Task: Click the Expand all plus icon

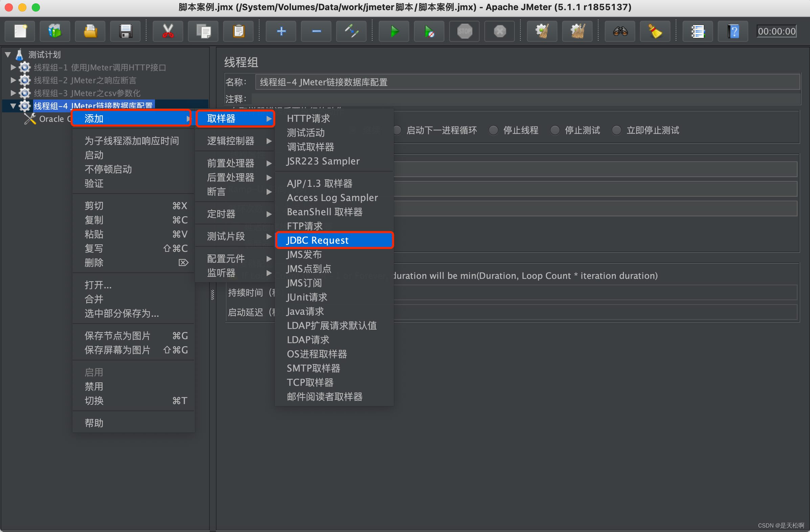Action: [x=281, y=31]
